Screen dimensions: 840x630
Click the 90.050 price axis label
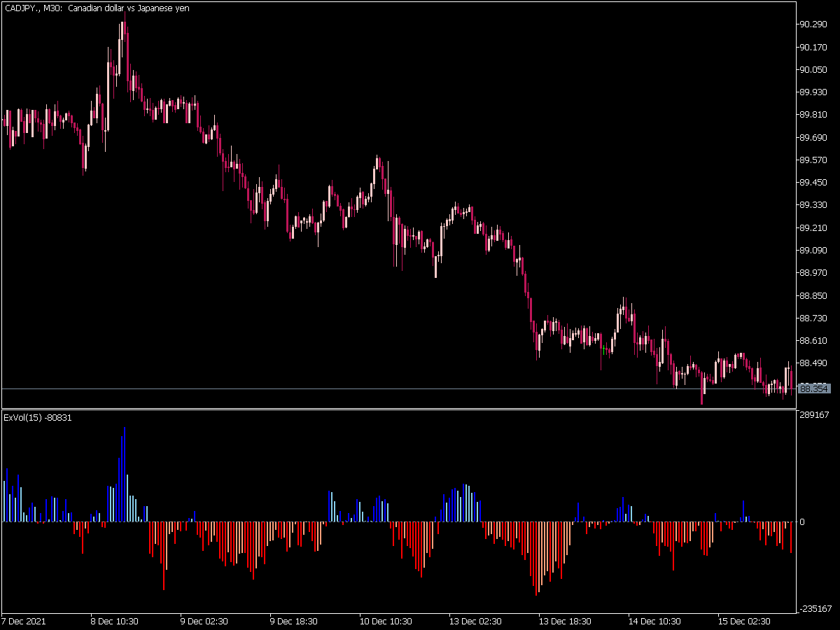[813, 69]
